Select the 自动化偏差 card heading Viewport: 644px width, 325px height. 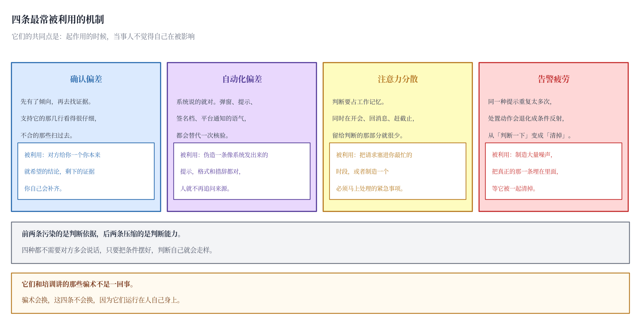coord(242,79)
